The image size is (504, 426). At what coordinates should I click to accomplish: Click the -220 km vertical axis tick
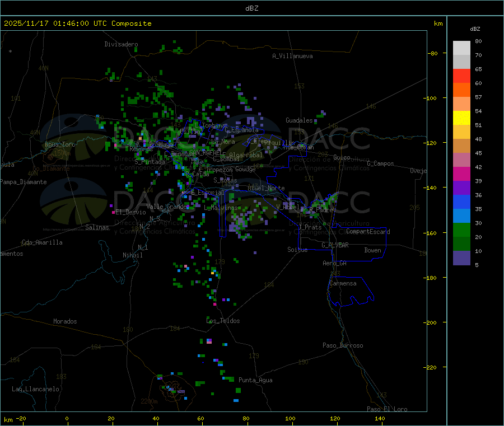(x=431, y=368)
